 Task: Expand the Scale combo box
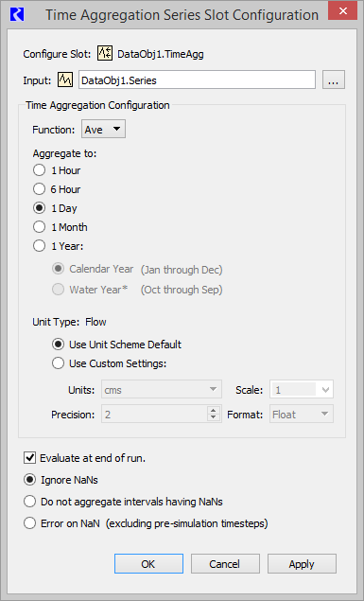click(302, 390)
